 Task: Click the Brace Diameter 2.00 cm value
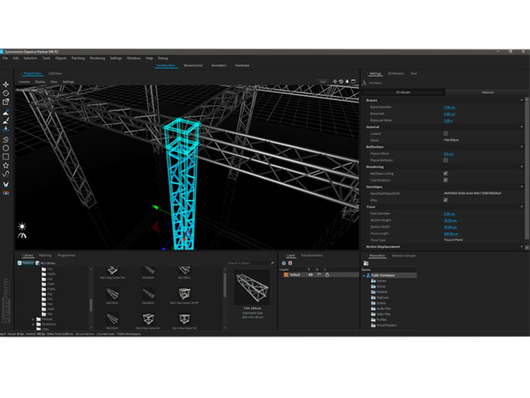(449, 108)
